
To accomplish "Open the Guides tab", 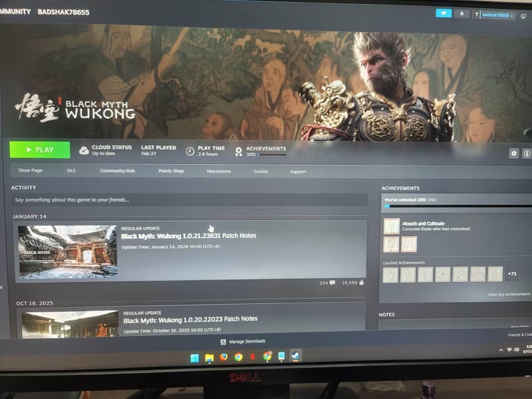I will coord(261,172).
